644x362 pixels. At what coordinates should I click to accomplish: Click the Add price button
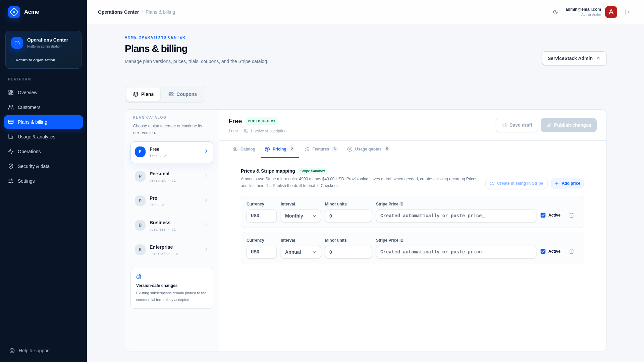pos(567,183)
